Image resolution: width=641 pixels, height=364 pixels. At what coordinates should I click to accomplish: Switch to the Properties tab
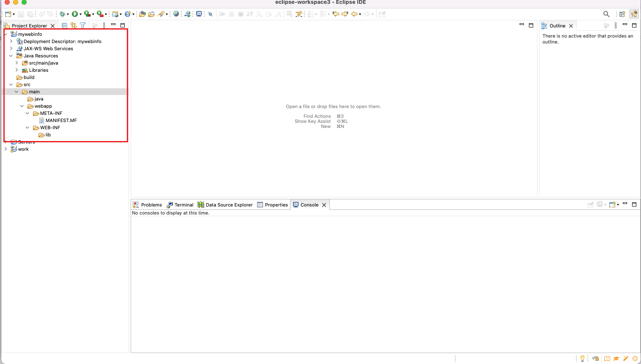pyautogui.click(x=272, y=205)
